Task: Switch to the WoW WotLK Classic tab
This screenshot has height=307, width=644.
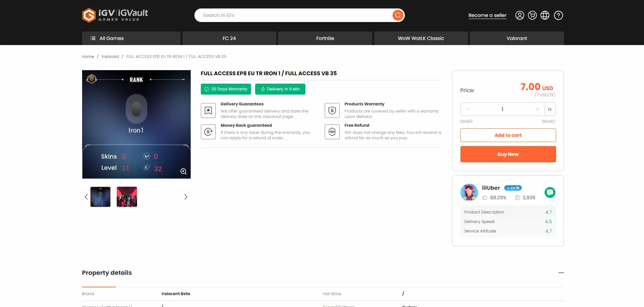Action: pos(421,38)
